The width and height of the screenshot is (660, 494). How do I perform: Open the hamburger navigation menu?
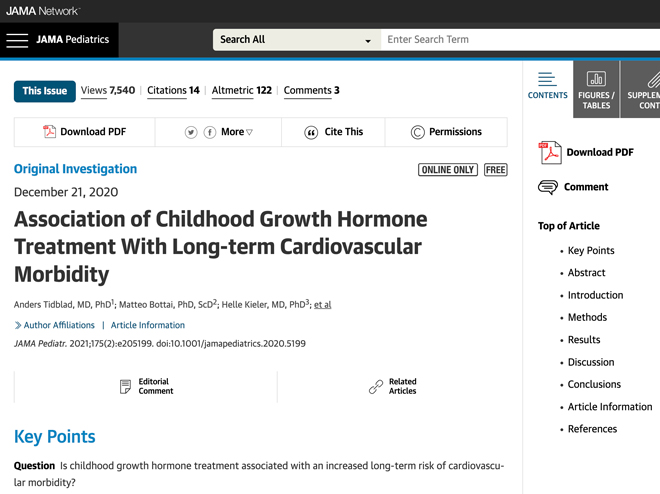coord(17,40)
